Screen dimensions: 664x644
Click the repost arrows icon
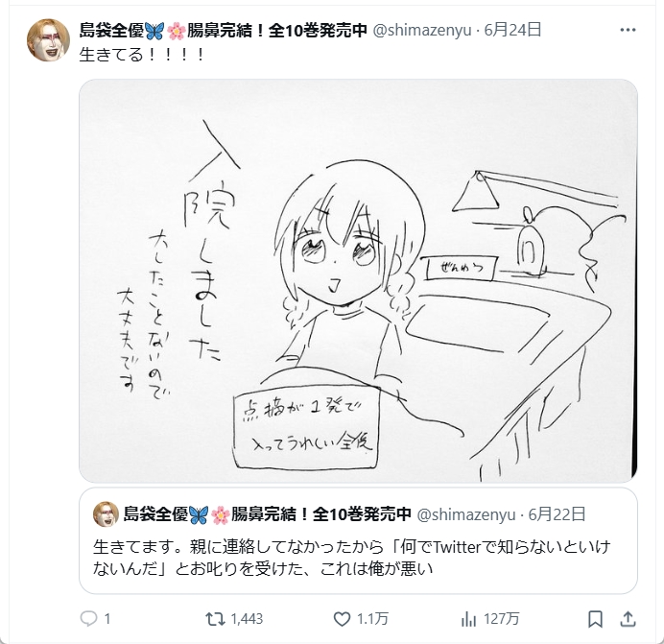click(x=215, y=619)
